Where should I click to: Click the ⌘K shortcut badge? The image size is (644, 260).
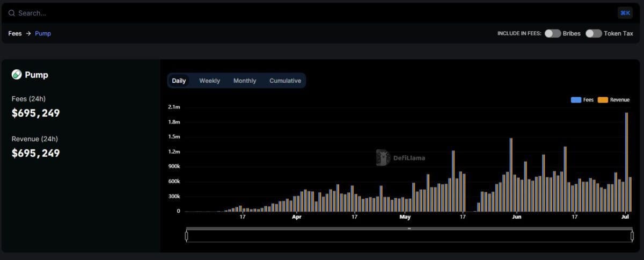(625, 13)
